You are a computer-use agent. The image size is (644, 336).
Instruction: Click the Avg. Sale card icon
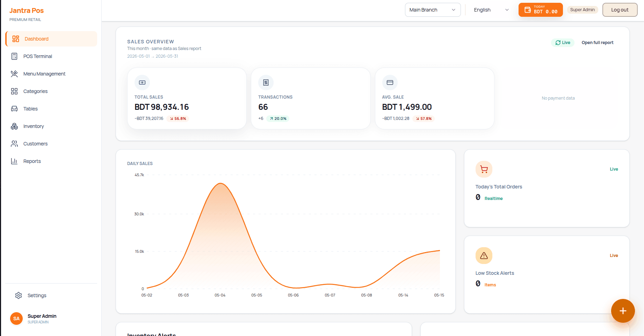390,83
